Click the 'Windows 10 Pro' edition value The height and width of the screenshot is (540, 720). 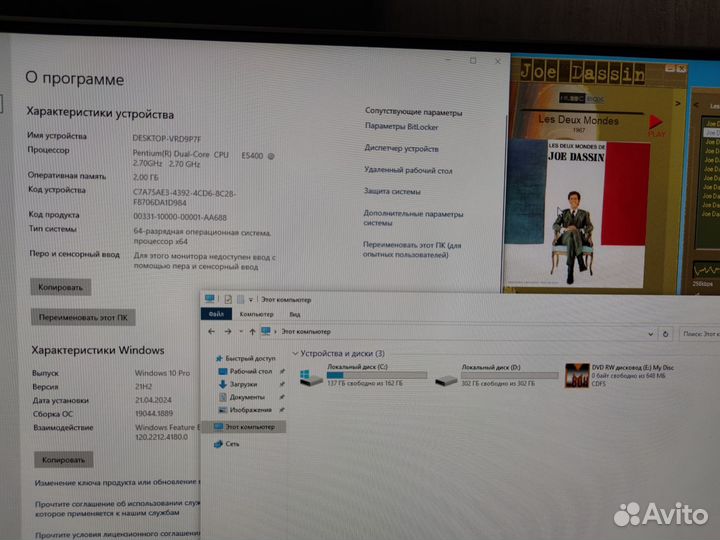coord(162,373)
